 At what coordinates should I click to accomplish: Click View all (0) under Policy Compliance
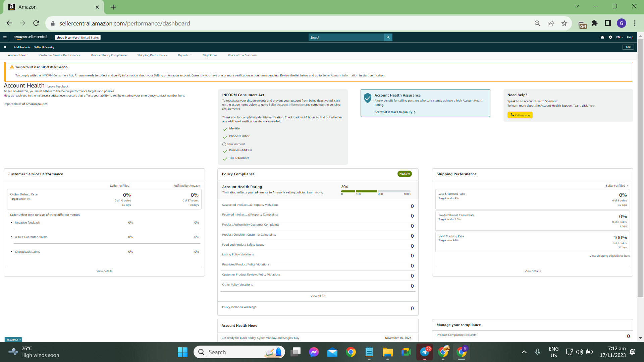(318, 296)
